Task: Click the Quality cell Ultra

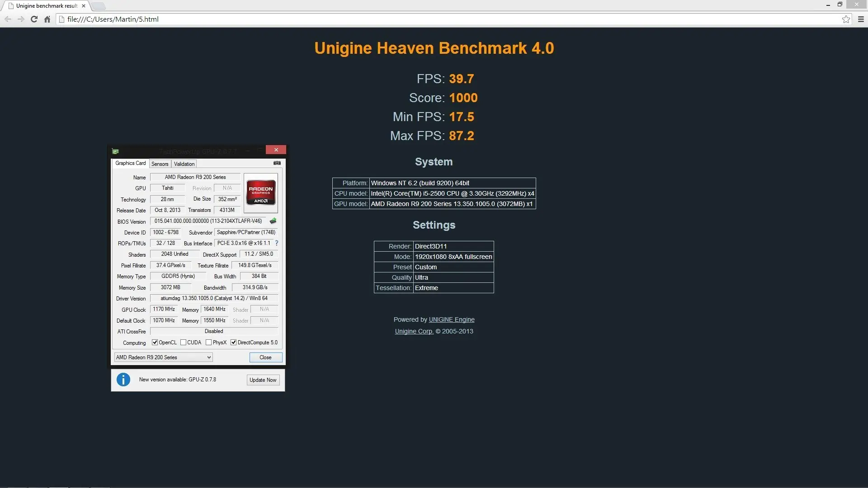Action: pos(453,277)
